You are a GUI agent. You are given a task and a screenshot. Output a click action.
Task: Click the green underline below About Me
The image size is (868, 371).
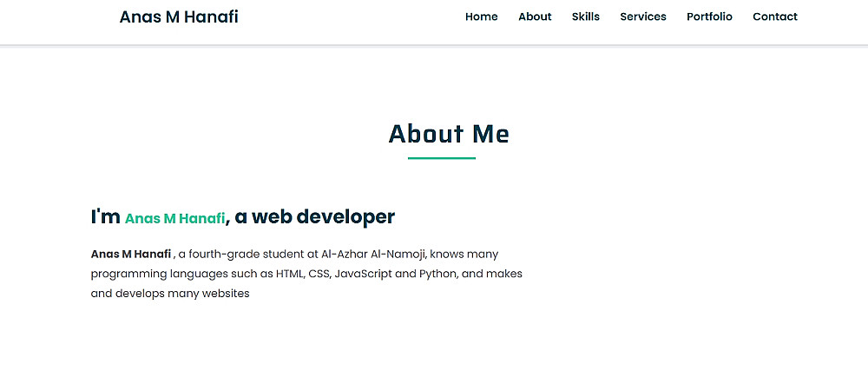point(442,158)
